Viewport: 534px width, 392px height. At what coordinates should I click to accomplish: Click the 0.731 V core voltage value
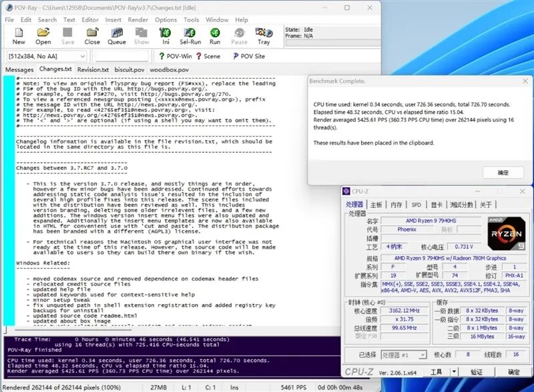(x=463, y=247)
